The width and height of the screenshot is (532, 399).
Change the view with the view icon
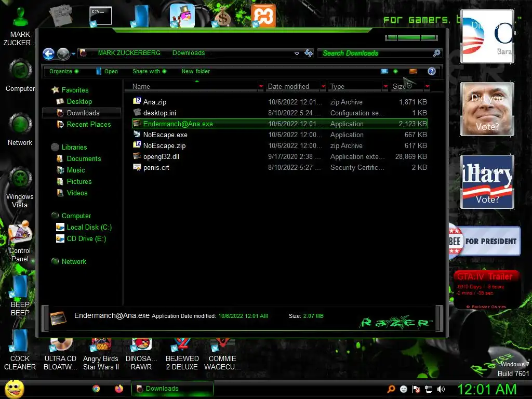[x=384, y=71]
